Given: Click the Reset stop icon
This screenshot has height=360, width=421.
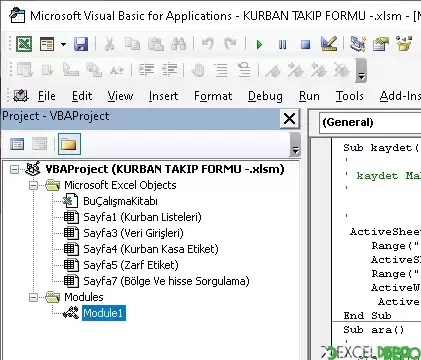Looking at the screenshot, I should tap(305, 44).
